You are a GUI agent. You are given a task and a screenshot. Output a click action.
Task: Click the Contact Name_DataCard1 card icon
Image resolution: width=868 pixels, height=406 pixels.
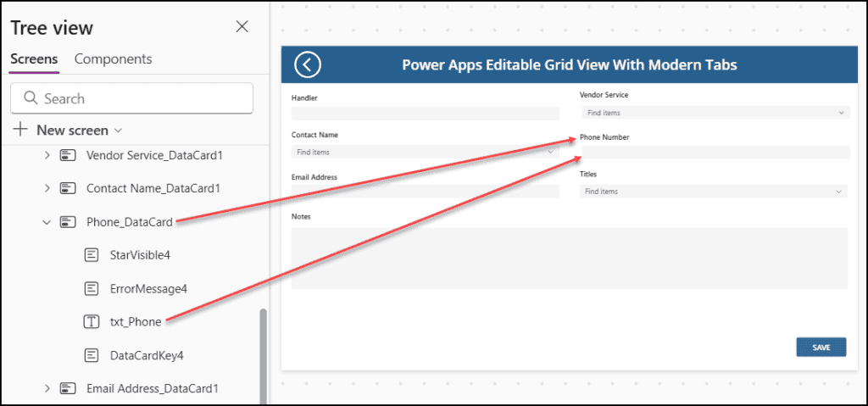pos(68,189)
